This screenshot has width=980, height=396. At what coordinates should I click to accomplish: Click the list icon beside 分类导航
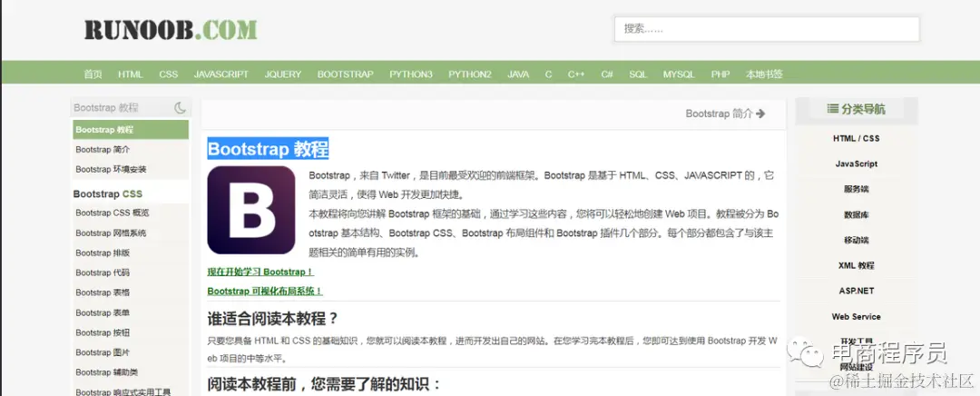tap(832, 109)
